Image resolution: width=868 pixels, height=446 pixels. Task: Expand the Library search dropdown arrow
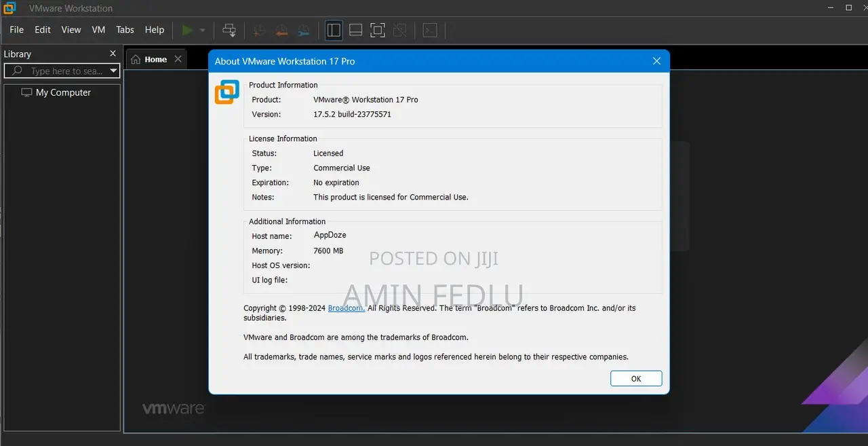114,71
